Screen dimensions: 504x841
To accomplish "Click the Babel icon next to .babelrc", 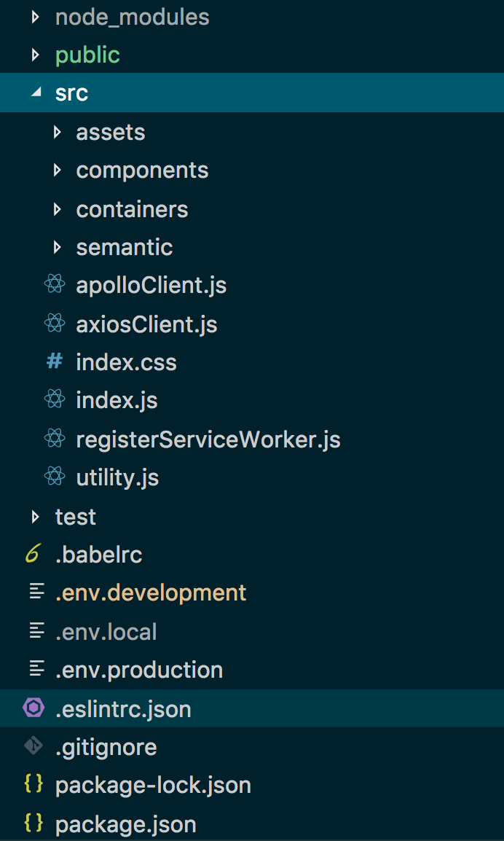I will click(33, 555).
